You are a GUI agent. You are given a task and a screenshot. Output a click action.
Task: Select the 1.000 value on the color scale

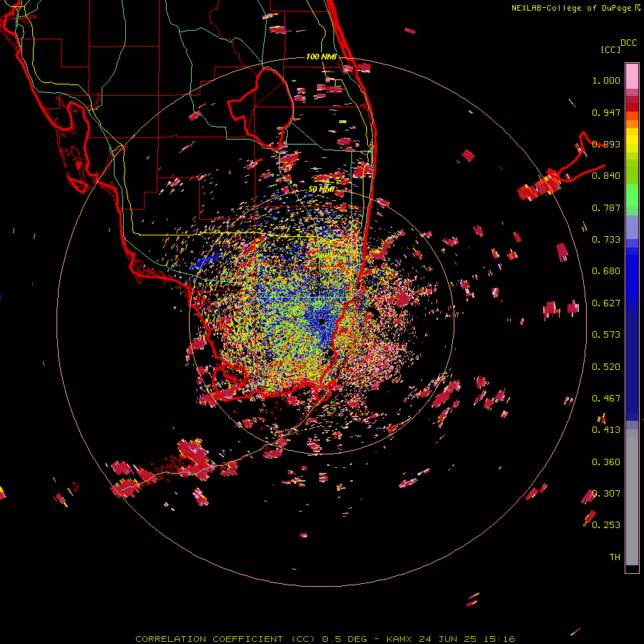606,80
